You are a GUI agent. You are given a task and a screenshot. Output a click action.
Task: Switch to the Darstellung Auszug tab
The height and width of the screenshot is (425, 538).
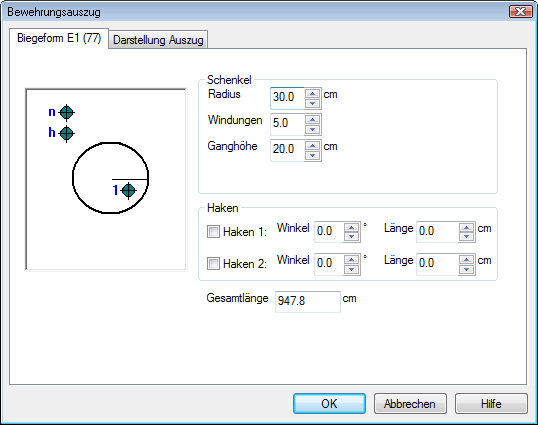[158, 40]
